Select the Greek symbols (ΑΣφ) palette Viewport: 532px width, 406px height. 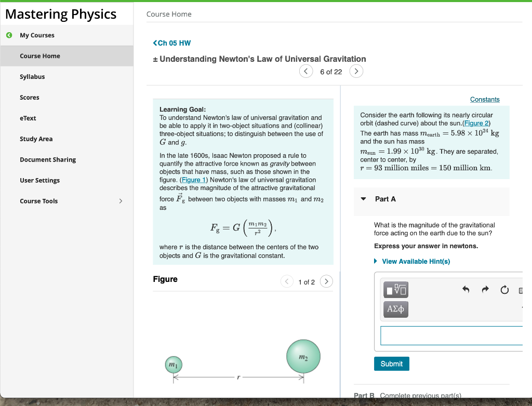(x=395, y=309)
